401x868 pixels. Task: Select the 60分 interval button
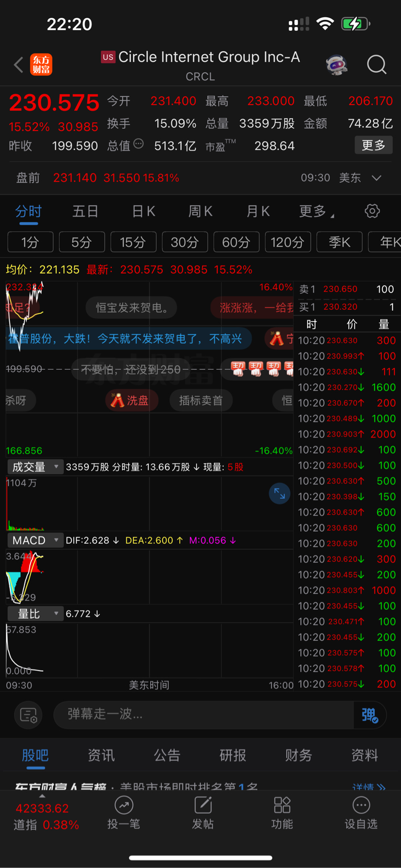click(236, 242)
